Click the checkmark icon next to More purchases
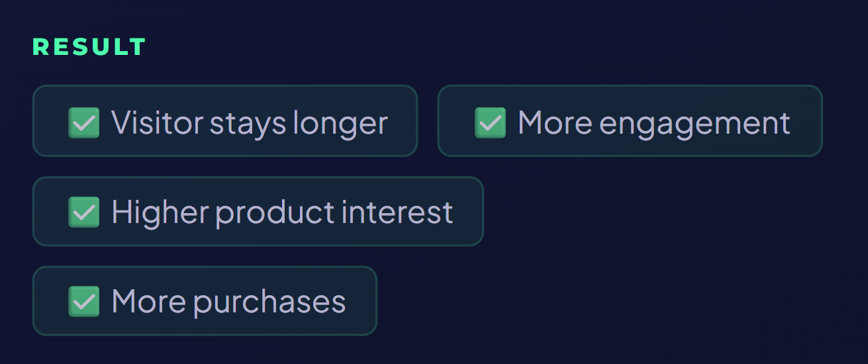Screen dimensions: 868x364 point(84,301)
